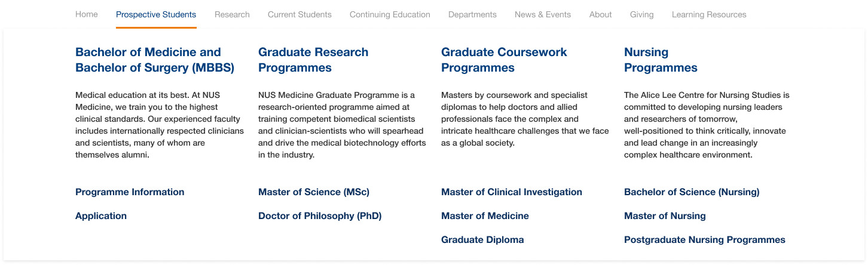Go to Learning Resources menu
The image size is (868, 265).
tap(709, 14)
